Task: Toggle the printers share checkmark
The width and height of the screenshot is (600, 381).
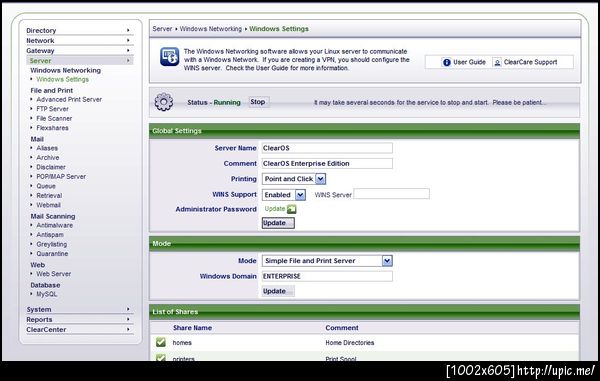Action: [161, 358]
